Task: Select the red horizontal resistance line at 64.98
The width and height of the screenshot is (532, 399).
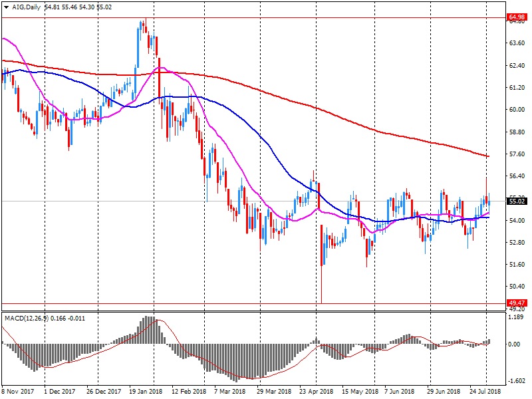Action: coord(253,18)
